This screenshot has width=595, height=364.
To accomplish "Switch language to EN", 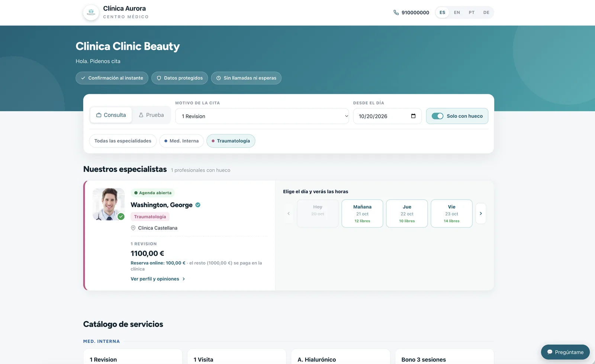I will click(457, 13).
